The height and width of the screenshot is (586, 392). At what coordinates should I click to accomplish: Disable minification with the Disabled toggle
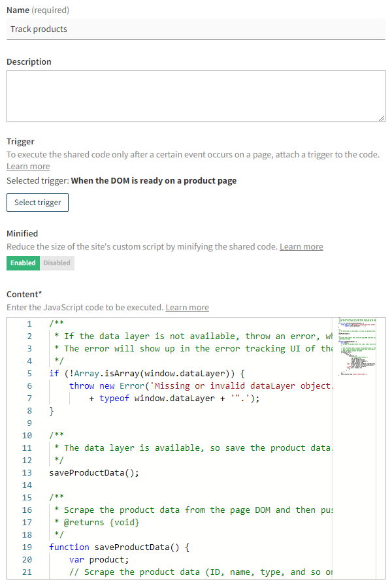pyautogui.click(x=57, y=262)
